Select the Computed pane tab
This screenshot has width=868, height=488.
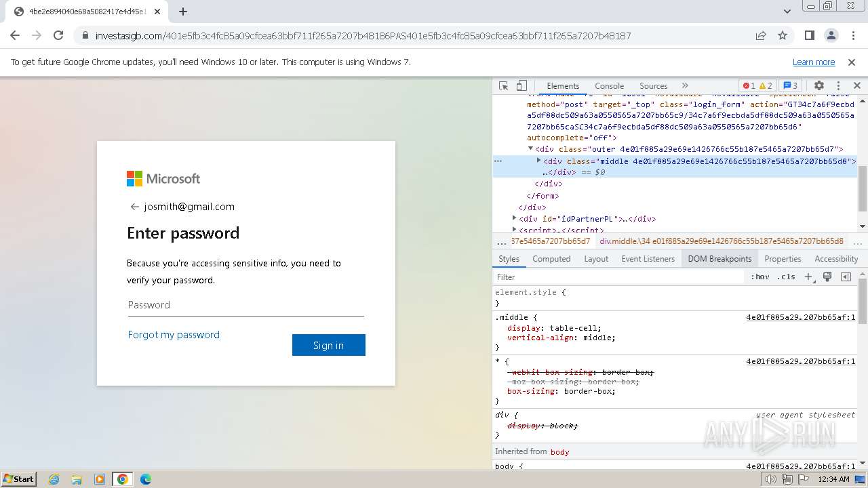tap(551, 258)
